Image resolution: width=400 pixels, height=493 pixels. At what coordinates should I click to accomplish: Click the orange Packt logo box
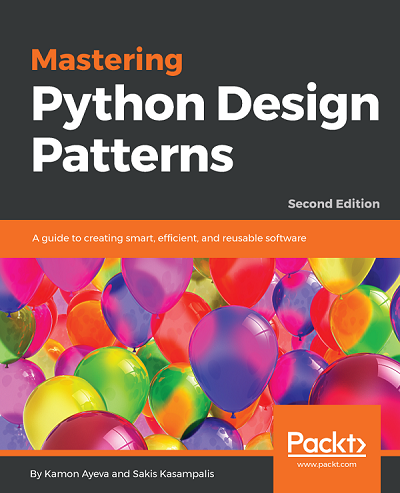click(327, 449)
